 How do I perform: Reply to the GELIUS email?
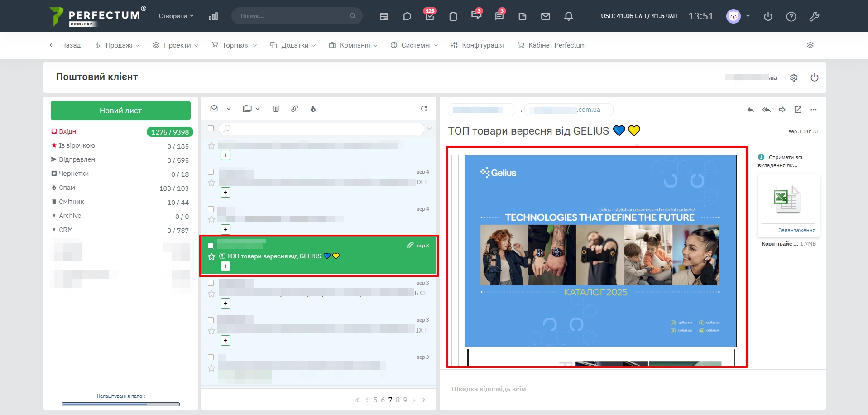[751, 110]
